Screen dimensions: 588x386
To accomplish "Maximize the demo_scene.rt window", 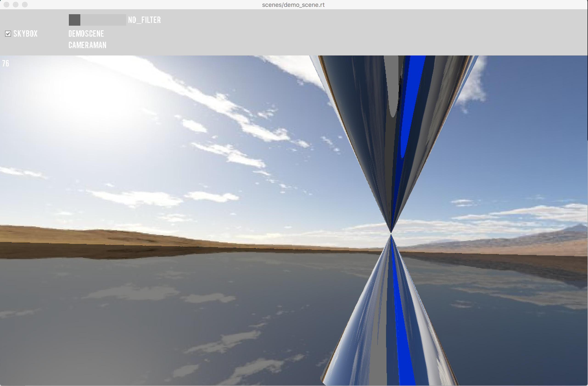I will pyautogui.click(x=25, y=4).
